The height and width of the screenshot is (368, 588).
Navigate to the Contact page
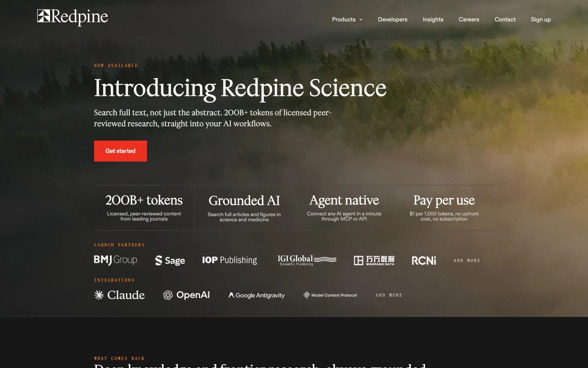(x=505, y=19)
